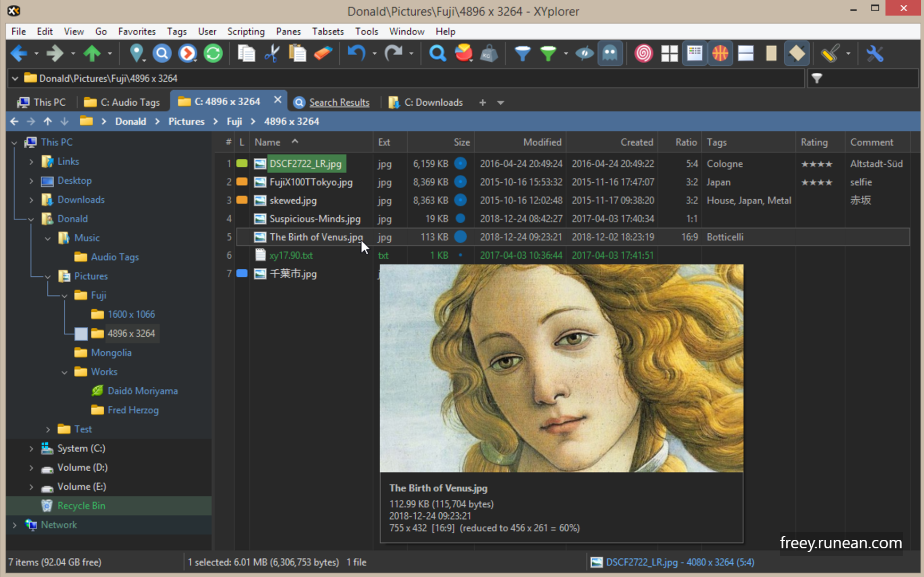The height and width of the screenshot is (577, 924).
Task: Expand the Test folder node
Action: 48,429
